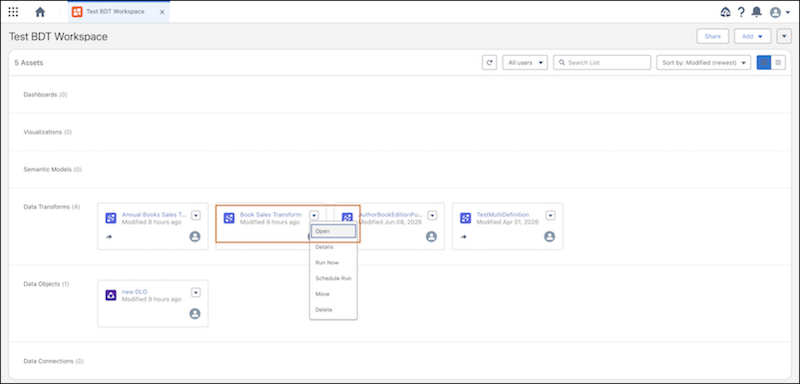800x384 pixels.
Task: Switch to list view
Action: point(778,62)
